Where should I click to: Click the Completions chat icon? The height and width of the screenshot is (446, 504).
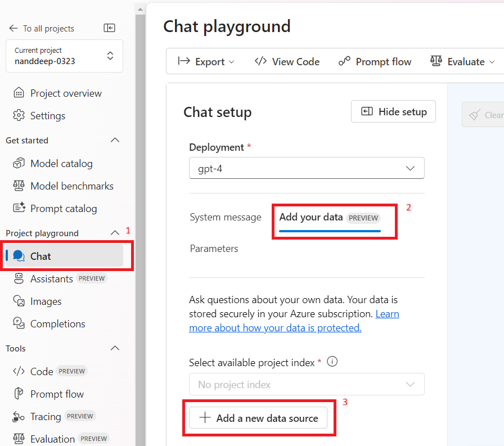[19, 324]
